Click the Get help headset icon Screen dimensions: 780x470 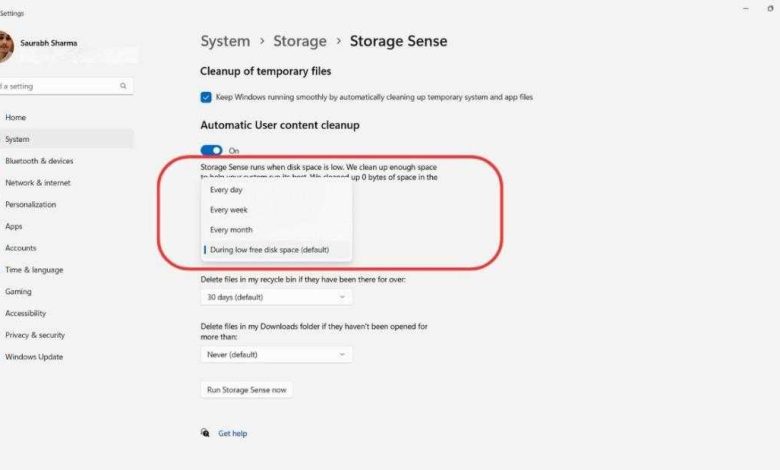pos(205,433)
